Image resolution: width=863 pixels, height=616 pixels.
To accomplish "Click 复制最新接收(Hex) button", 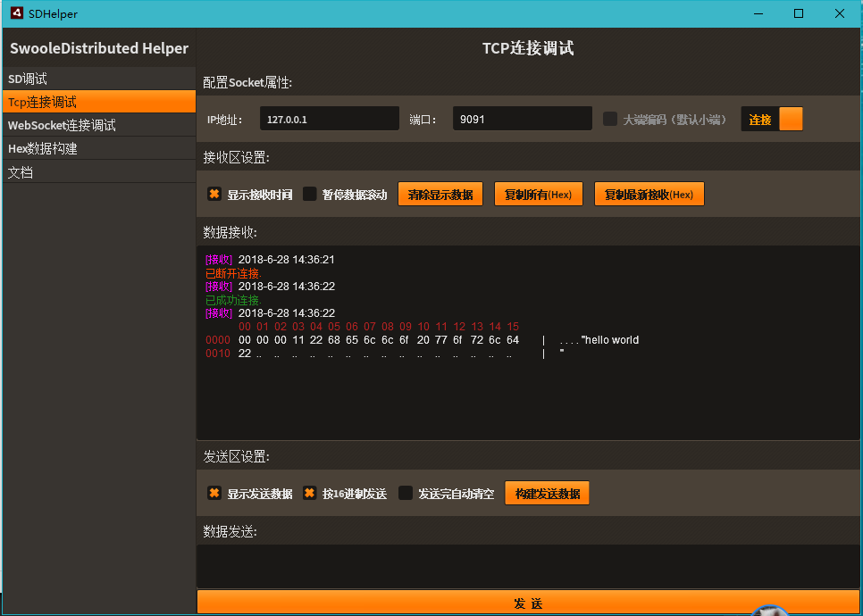I will click(649, 194).
